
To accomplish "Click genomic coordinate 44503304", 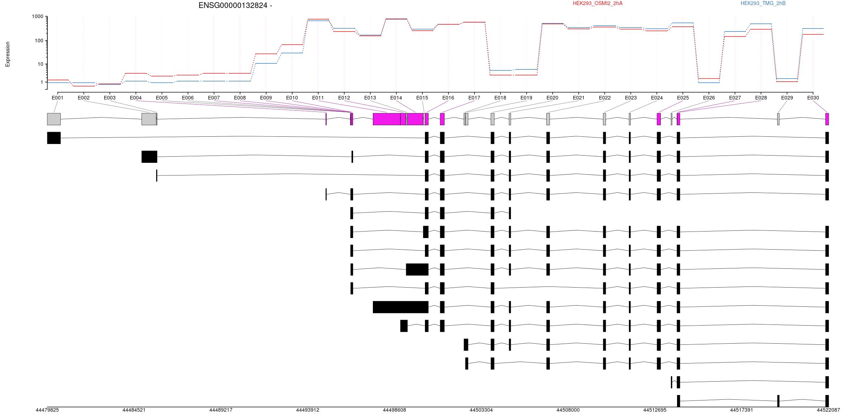I will (x=481, y=410).
